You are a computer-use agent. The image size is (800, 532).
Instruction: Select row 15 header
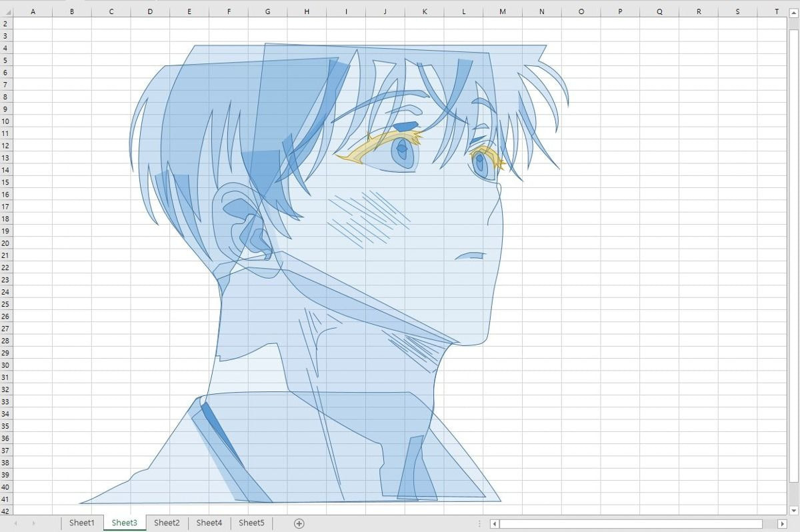pyautogui.click(x=6, y=182)
